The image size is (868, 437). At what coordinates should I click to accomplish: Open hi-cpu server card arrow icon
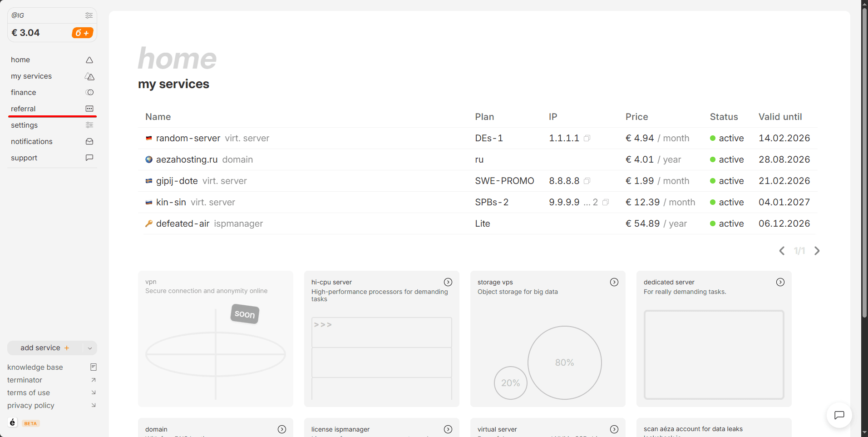(448, 282)
